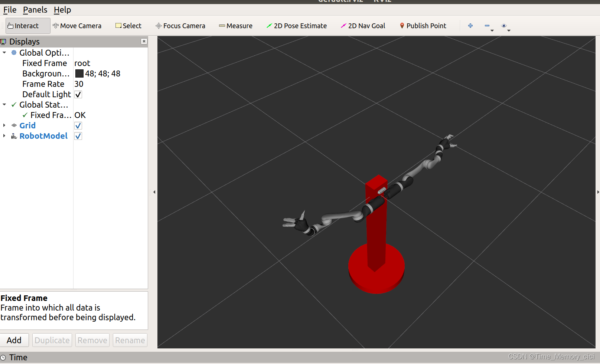Toggle the Default Light checkbox

pyautogui.click(x=78, y=94)
